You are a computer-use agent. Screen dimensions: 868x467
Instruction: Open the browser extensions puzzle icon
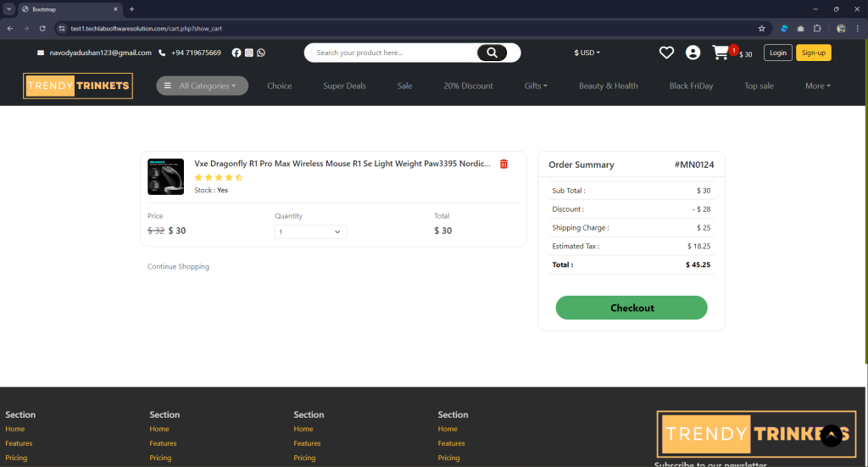point(817,28)
